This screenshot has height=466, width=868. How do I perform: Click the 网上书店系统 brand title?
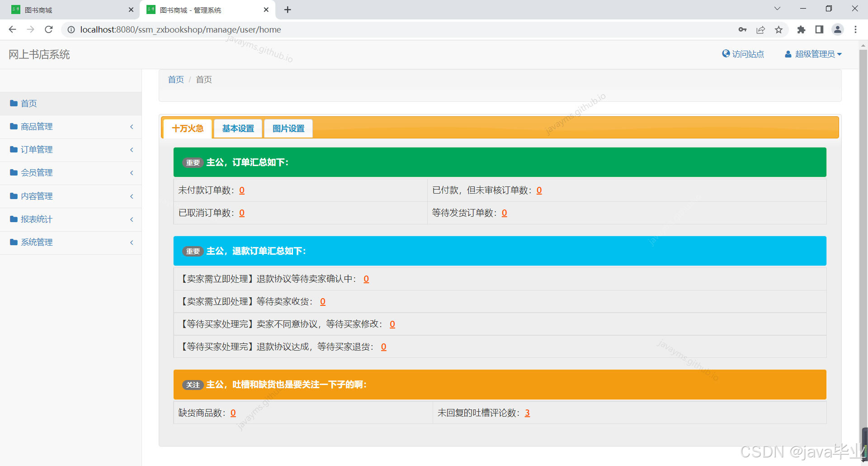coord(39,55)
